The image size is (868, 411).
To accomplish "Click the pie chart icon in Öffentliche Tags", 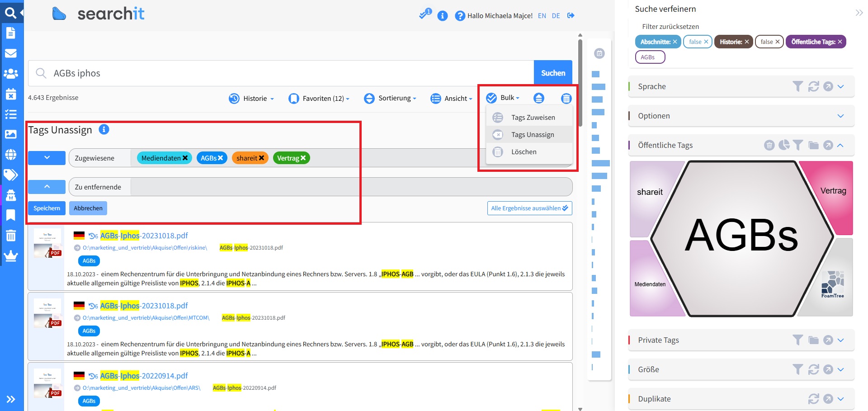I will [784, 145].
